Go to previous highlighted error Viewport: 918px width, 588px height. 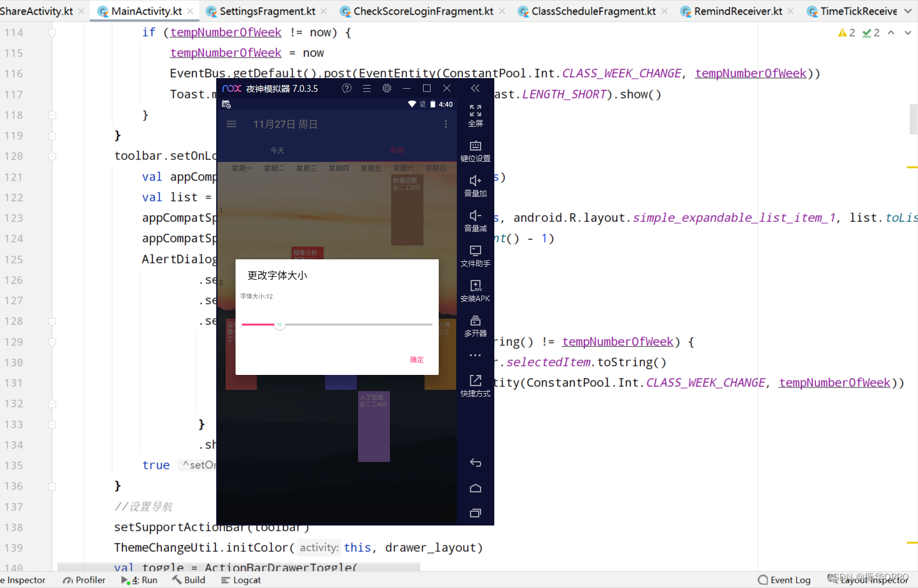(x=891, y=32)
